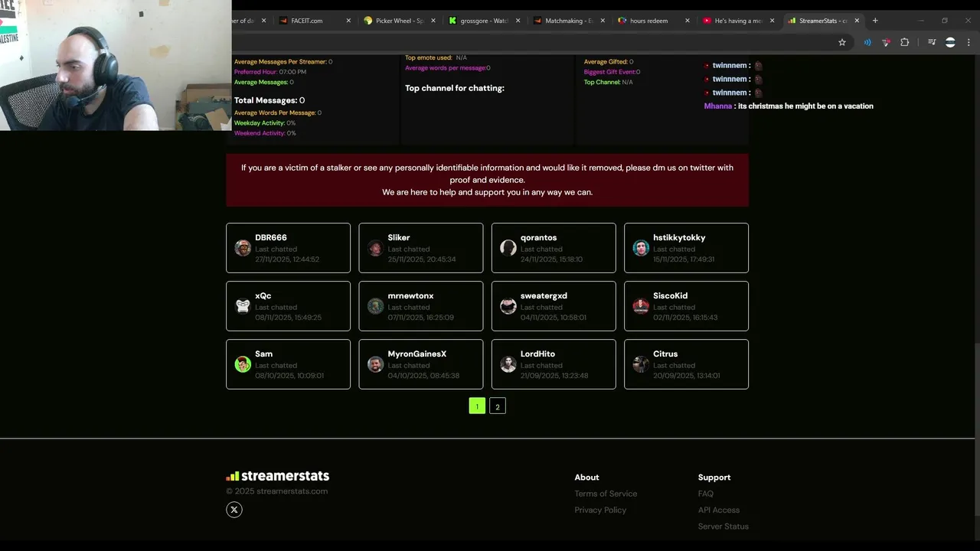Click the streamer webcam overlay
980x551 pixels.
(x=116, y=65)
